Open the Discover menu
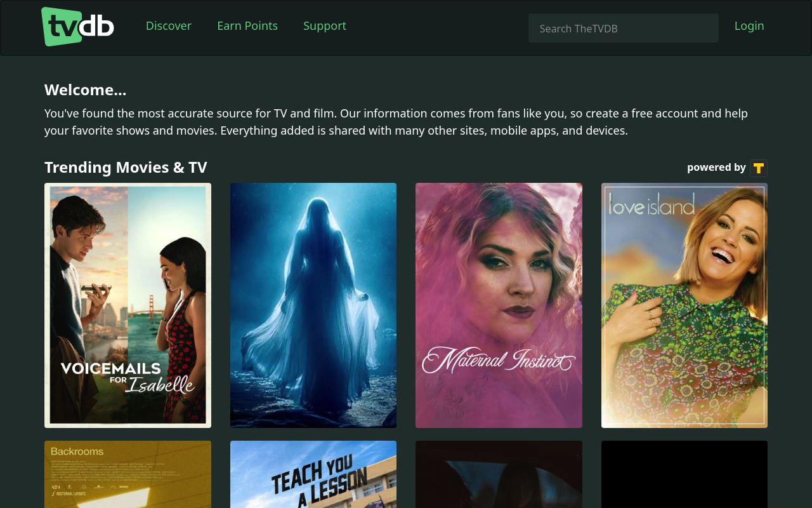The height and width of the screenshot is (508, 812). (169, 26)
